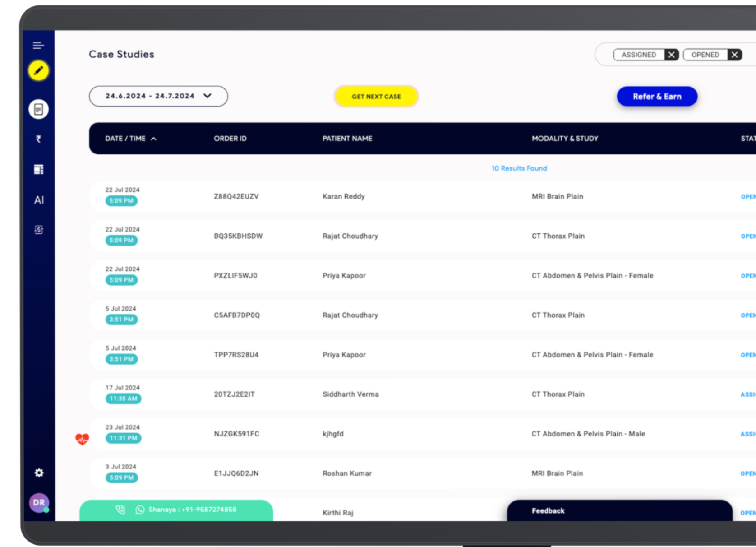Open the AI section in sidebar
The height and width of the screenshot is (547, 756).
(39, 200)
